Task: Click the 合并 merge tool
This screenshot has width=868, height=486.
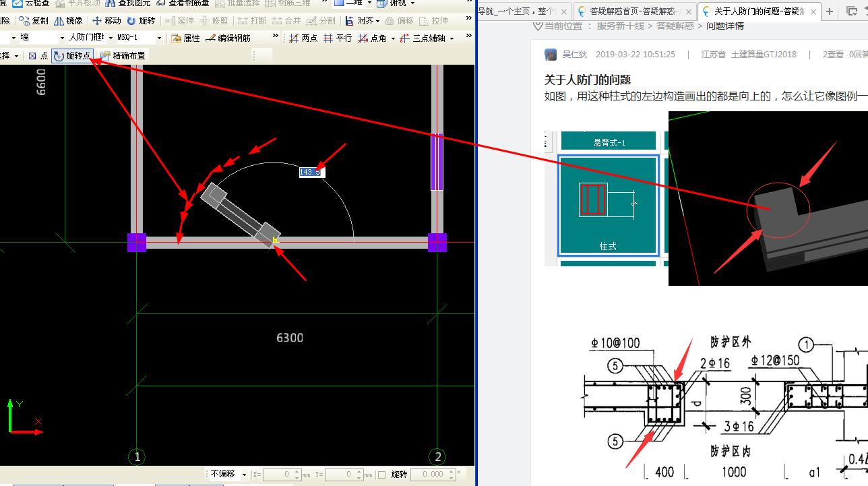Action: (x=286, y=21)
